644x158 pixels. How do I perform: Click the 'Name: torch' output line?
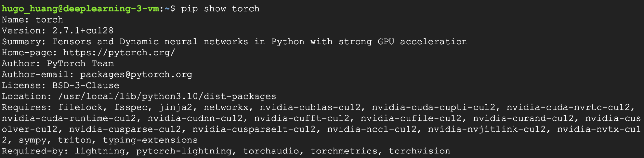(x=33, y=20)
